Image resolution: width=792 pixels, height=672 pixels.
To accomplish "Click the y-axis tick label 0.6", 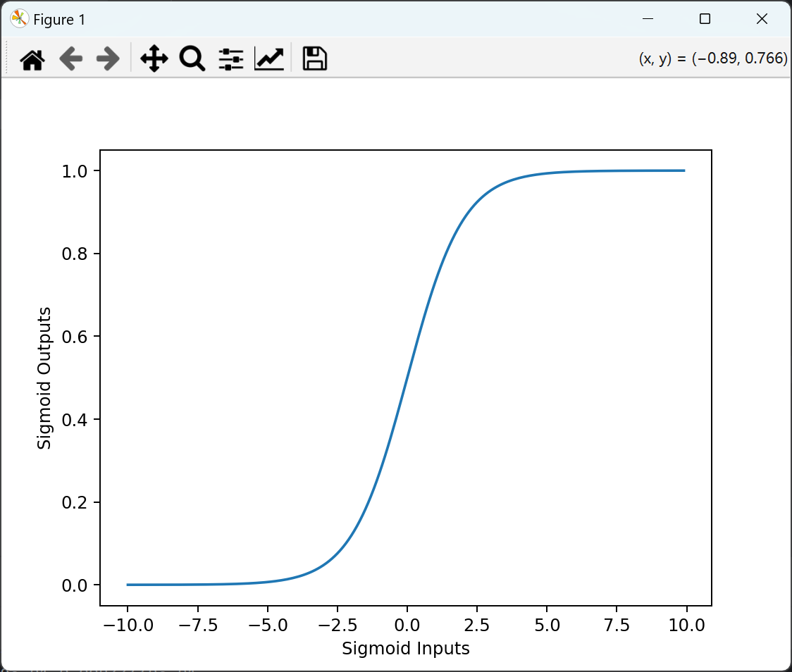I will [x=75, y=337].
